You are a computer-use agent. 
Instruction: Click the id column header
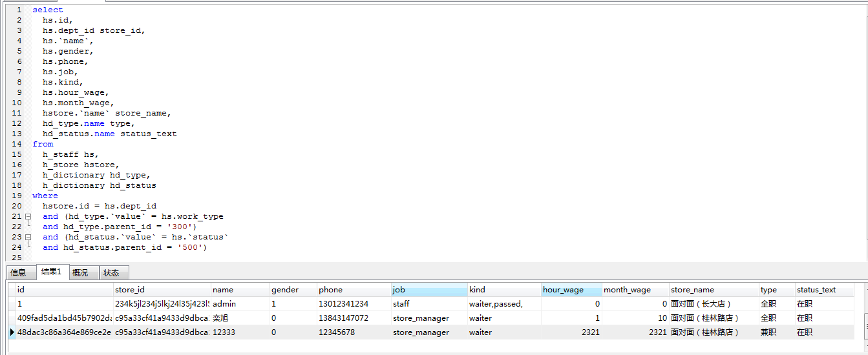pos(65,290)
